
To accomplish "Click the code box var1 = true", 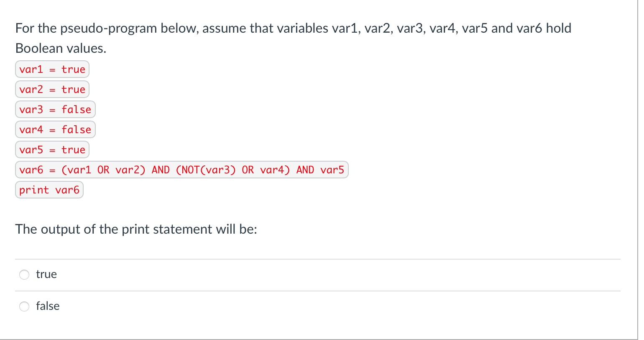I will pyautogui.click(x=52, y=69).
